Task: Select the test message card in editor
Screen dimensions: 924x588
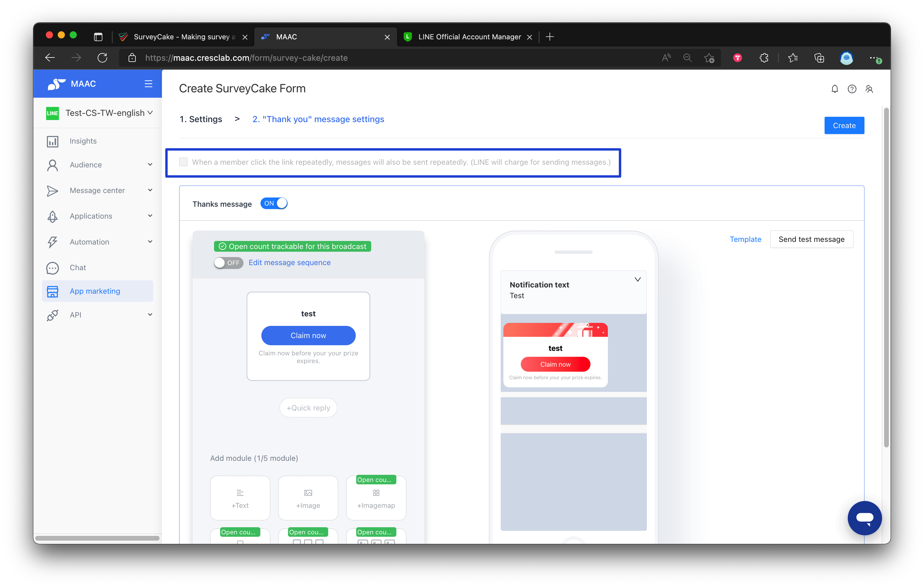Action: point(308,336)
